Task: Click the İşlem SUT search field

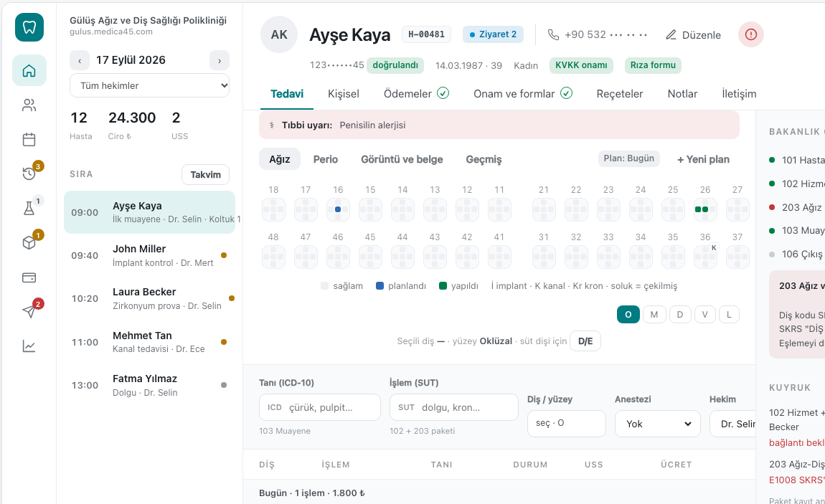Action: (454, 407)
